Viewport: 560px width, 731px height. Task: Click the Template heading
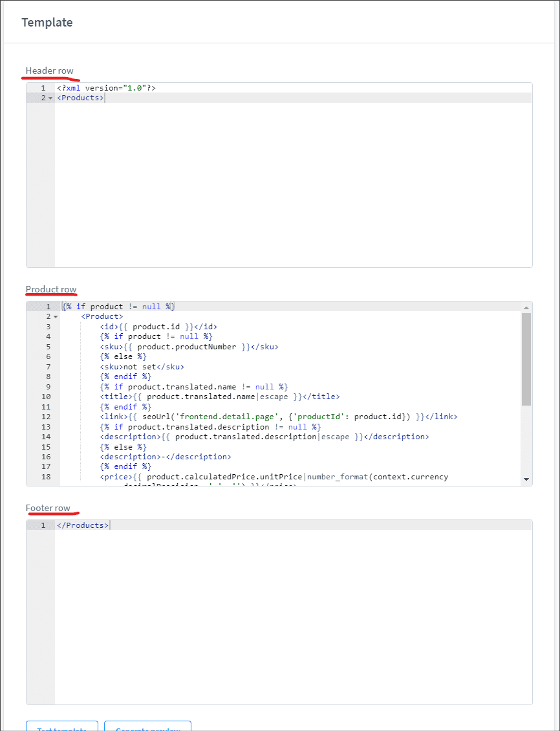pyautogui.click(x=47, y=23)
